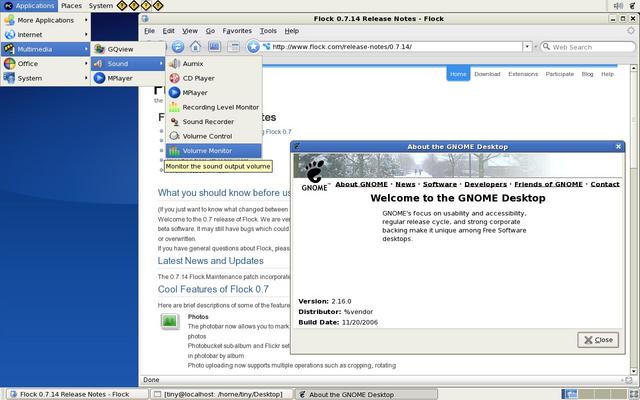640x400 pixels.
Task: Launch MPlayer from the Multimedia submenu
Action: [128, 78]
